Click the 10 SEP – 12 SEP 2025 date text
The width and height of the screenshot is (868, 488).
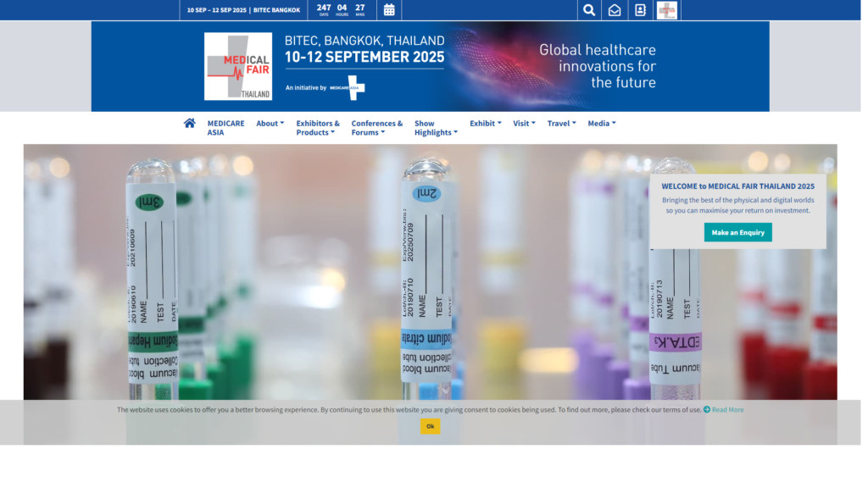point(218,10)
